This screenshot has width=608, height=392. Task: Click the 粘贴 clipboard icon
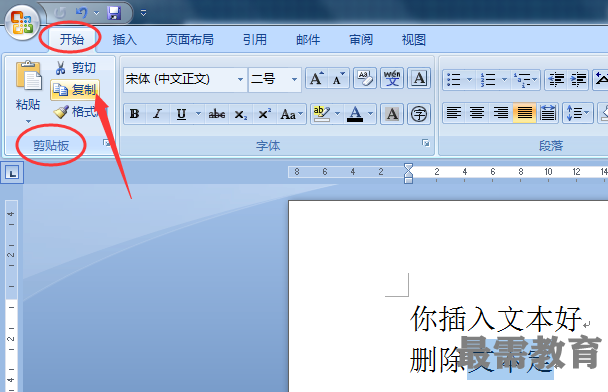pos(28,76)
